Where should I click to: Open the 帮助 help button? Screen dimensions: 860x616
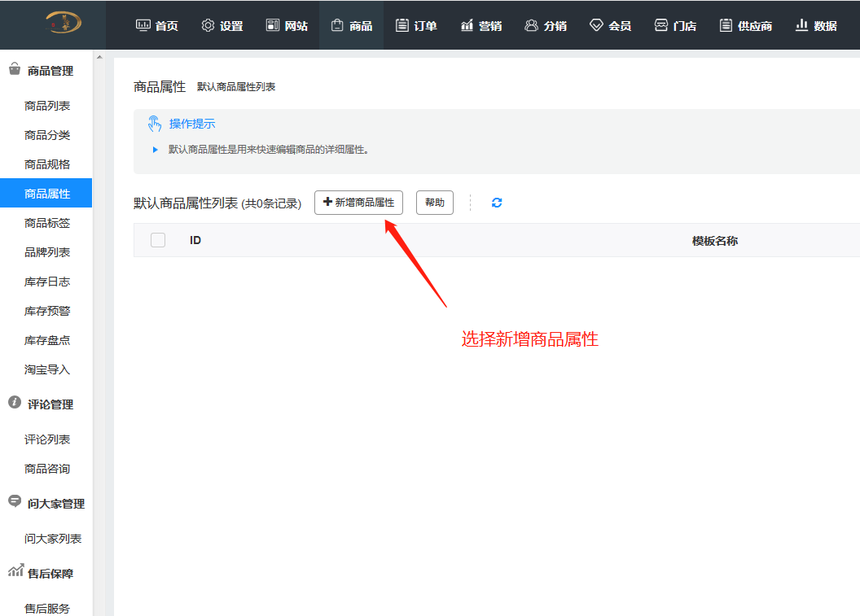point(434,203)
